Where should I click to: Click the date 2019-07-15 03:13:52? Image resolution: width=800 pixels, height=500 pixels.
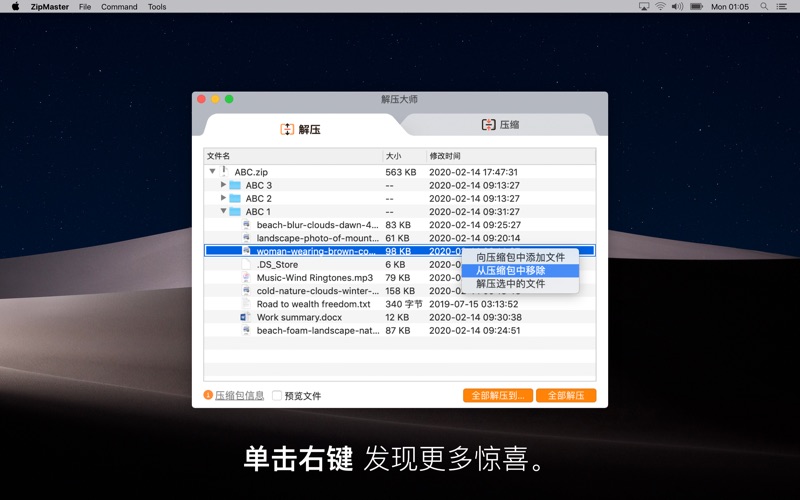(473, 304)
